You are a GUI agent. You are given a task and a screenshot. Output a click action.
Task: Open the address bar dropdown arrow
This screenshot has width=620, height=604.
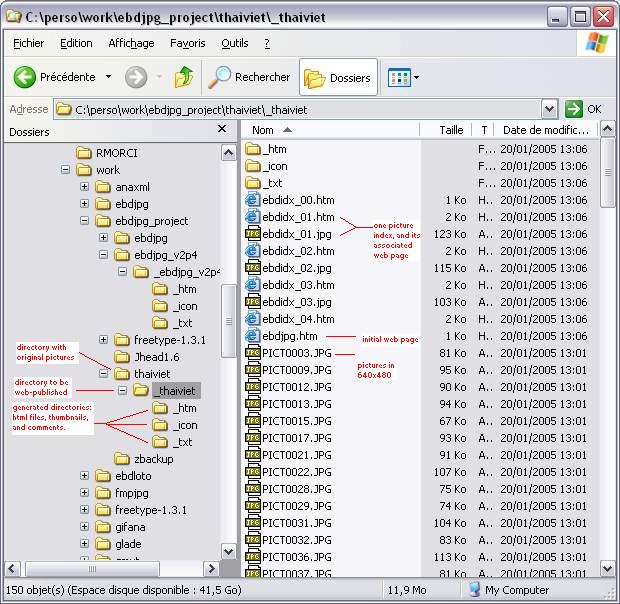point(549,109)
